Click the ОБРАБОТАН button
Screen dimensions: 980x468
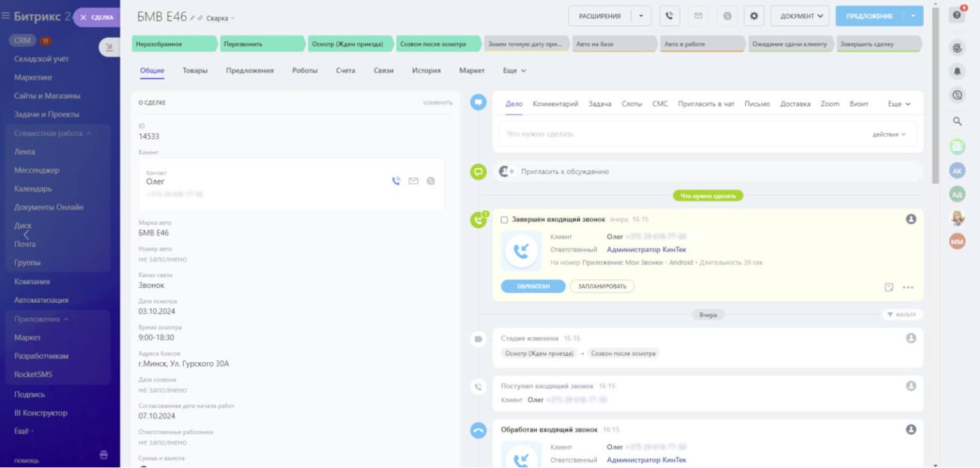point(533,286)
